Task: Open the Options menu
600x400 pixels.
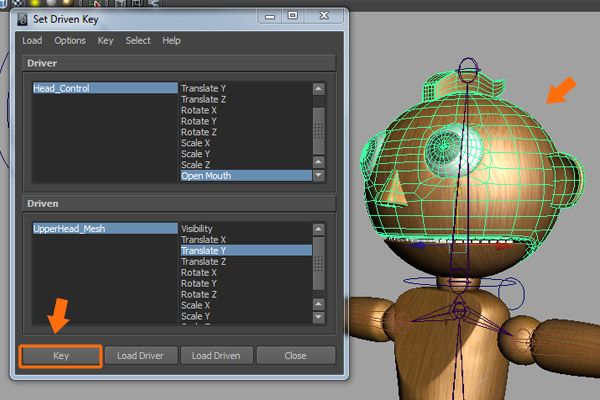Action: pos(70,40)
